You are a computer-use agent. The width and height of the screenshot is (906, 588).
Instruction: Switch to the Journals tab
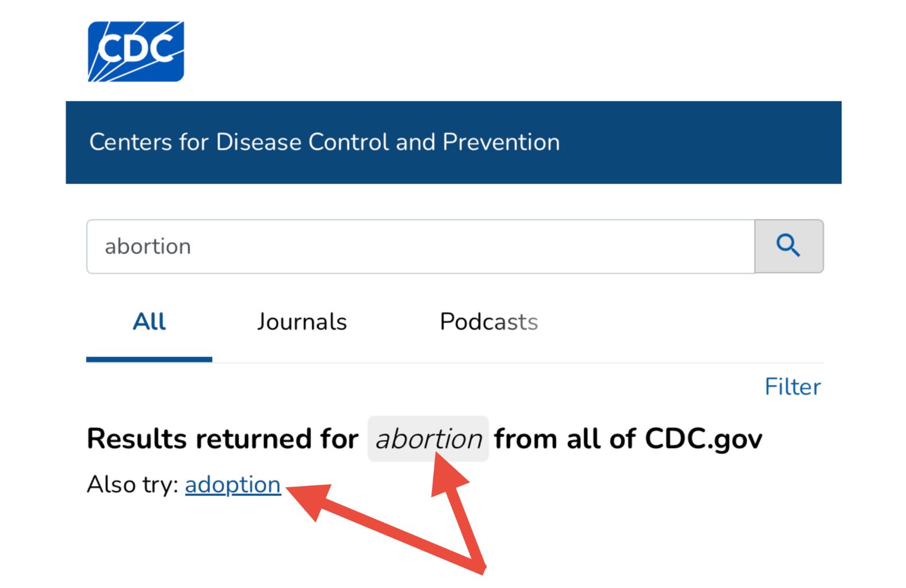[301, 322]
